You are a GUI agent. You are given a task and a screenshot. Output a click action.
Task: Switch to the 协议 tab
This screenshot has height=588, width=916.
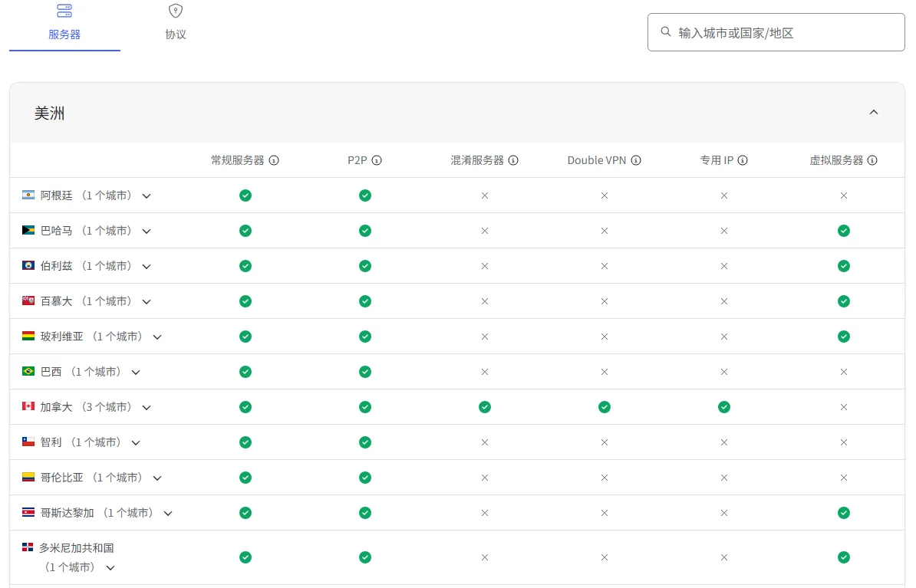click(176, 23)
